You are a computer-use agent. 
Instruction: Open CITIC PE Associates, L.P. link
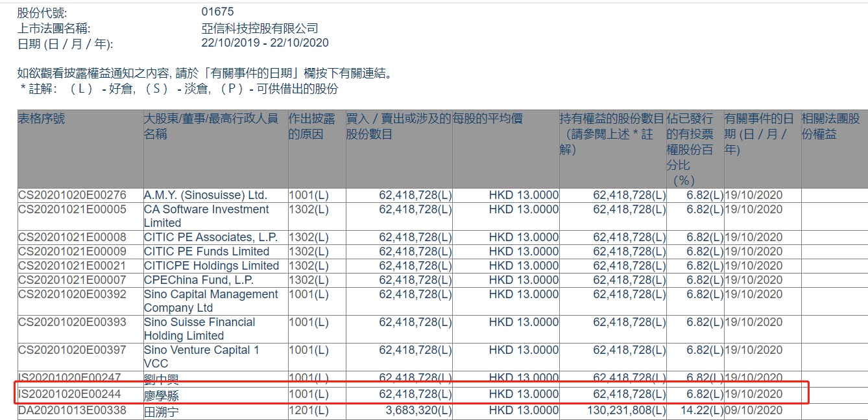[211, 237]
